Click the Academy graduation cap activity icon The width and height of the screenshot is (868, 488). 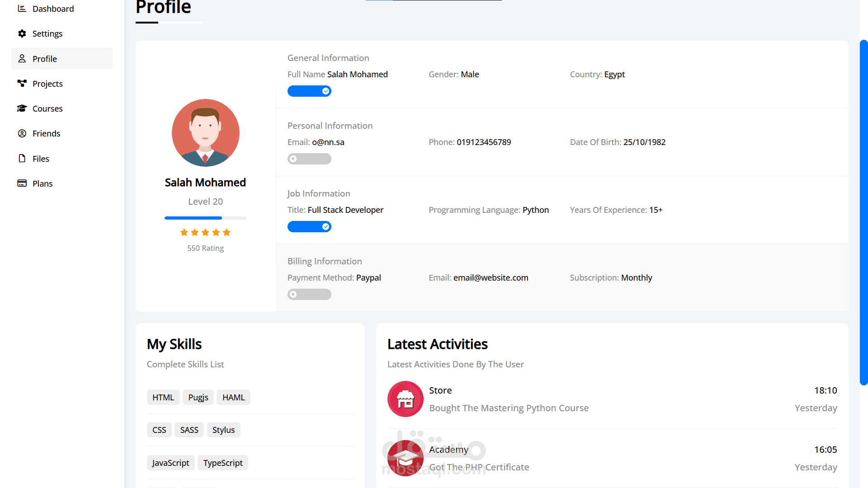click(x=405, y=458)
